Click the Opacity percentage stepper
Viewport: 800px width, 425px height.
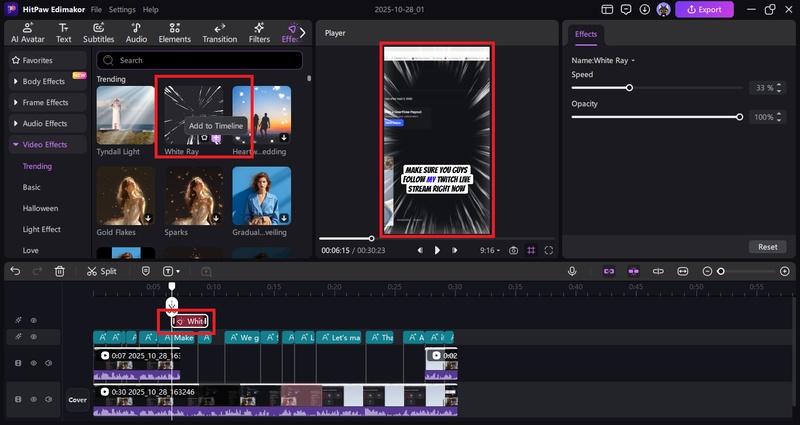coord(779,117)
